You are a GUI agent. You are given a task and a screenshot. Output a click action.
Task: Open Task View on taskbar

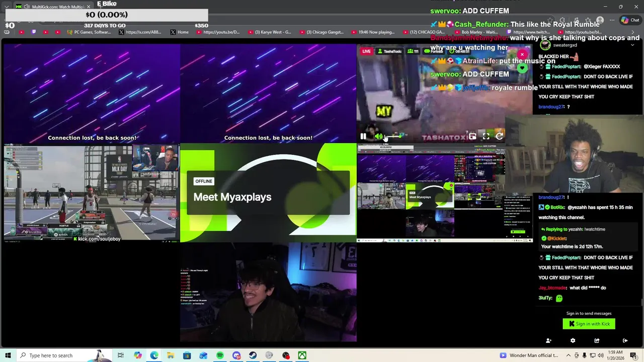coord(121,355)
